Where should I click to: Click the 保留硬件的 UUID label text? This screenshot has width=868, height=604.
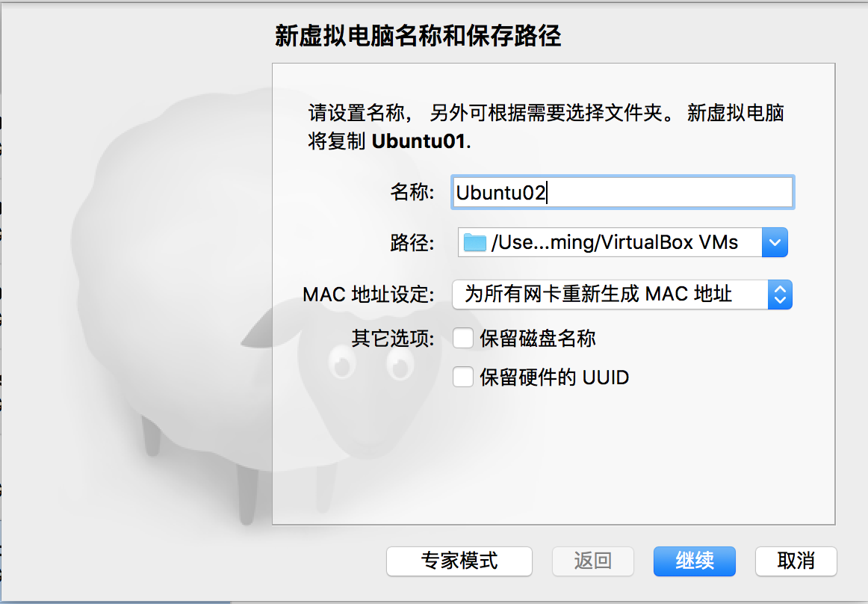tap(554, 377)
